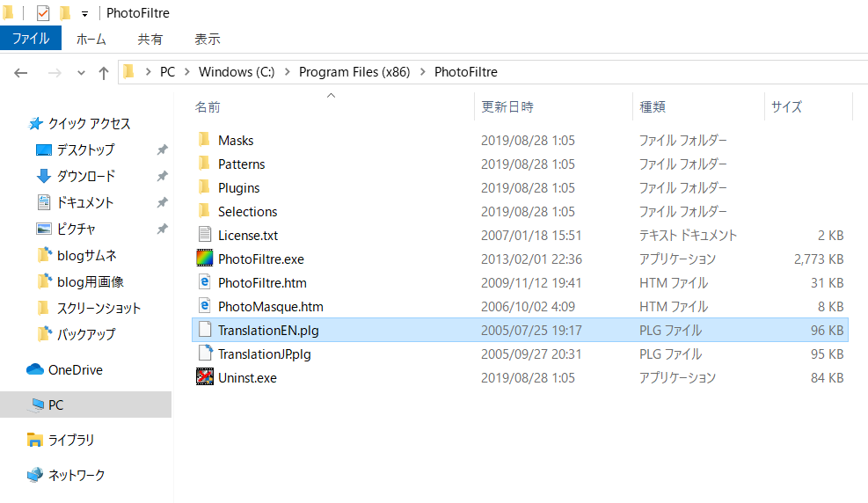Click Windows (C:) breadcrumb segment
The image size is (868, 503).
tap(237, 72)
